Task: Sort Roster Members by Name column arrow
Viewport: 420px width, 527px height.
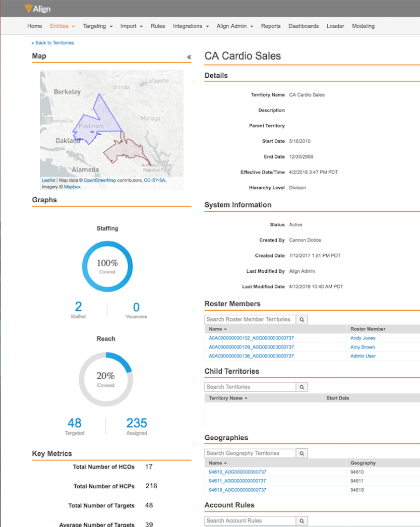Action: [225, 329]
